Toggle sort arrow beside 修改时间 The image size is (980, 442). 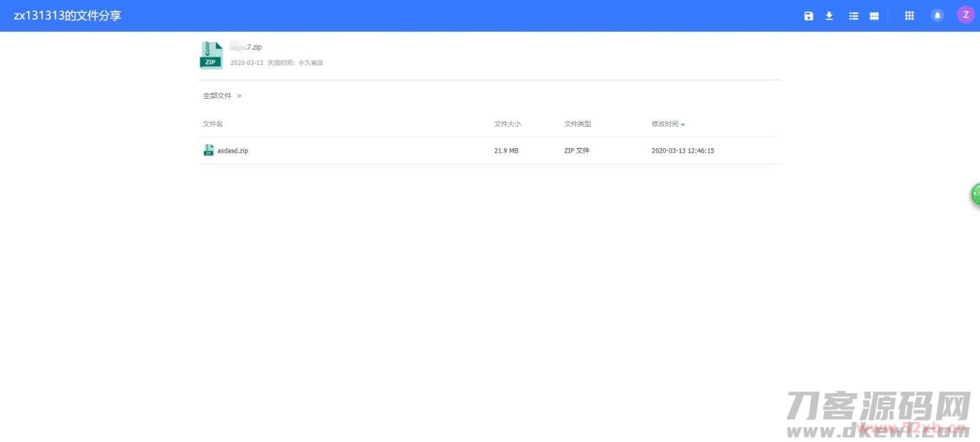(683, 124)
